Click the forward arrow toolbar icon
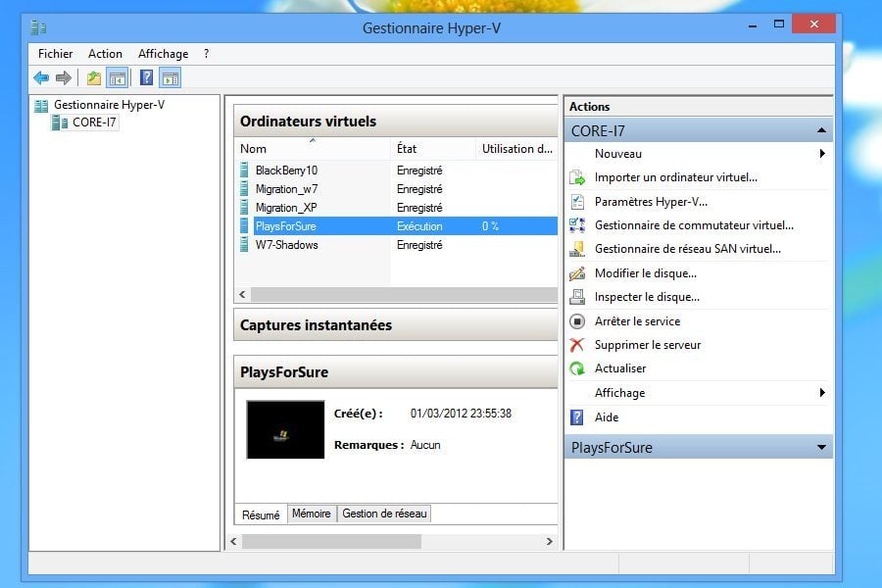This screenshot has width=882, height=588. pos(64,78)
